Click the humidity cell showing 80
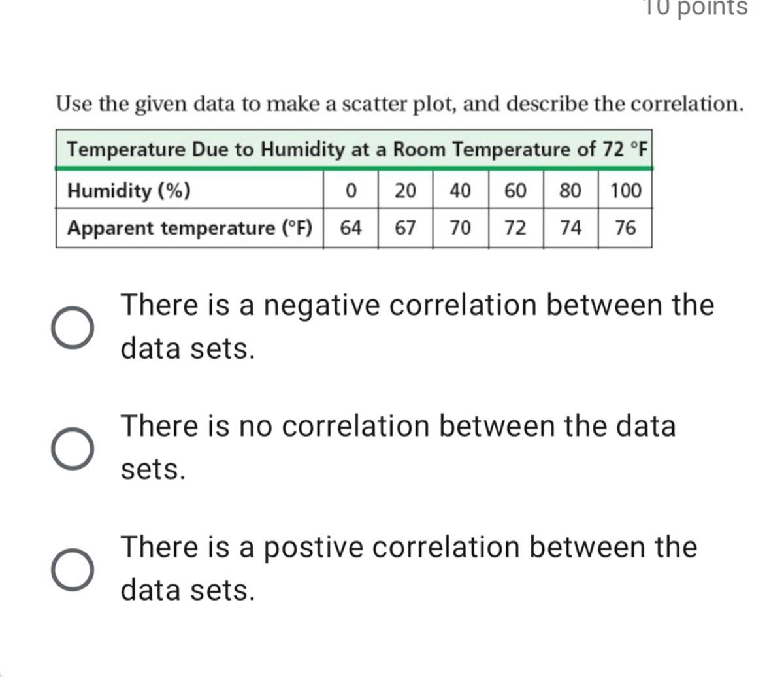This screenshot has width=784, height=677. (570, 191)
